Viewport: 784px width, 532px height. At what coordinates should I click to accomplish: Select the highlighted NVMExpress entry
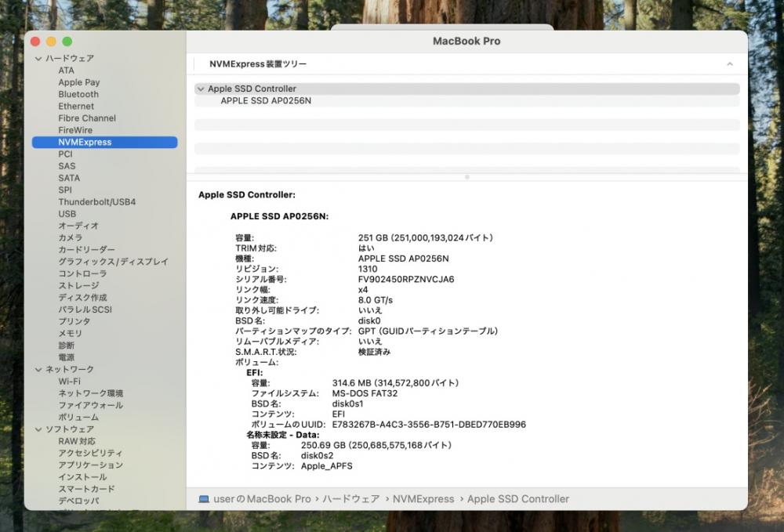(x=104, y=143)
